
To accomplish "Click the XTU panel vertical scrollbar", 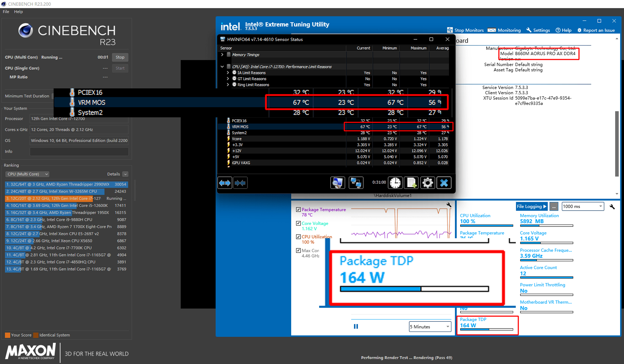I will pyautogui.click(x=617, y=143).
